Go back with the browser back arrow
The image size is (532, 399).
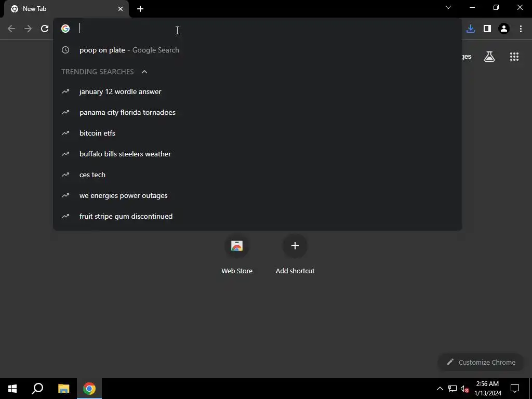pos(11,29)
